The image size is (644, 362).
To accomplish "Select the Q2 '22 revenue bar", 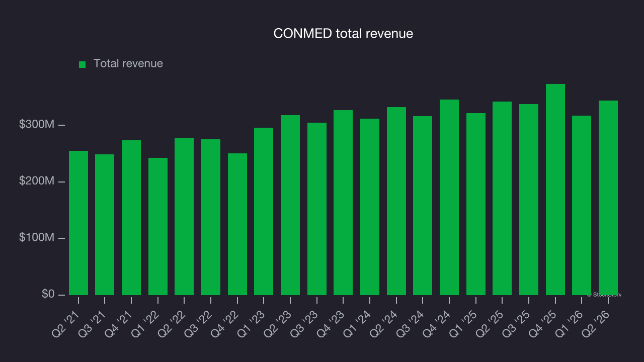I will point(184,217).
